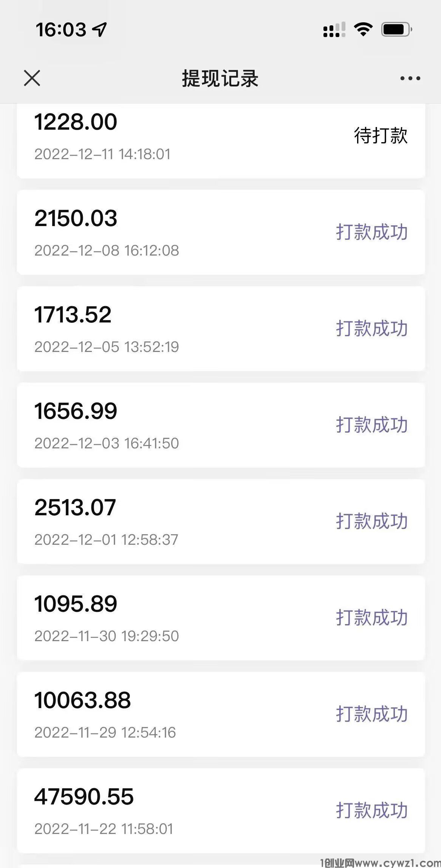Tap 打款成功 status for 1656.99 withdrawal
Viewport: 441px width, 868px height.
pyautogui.click(x=372, y=425)
